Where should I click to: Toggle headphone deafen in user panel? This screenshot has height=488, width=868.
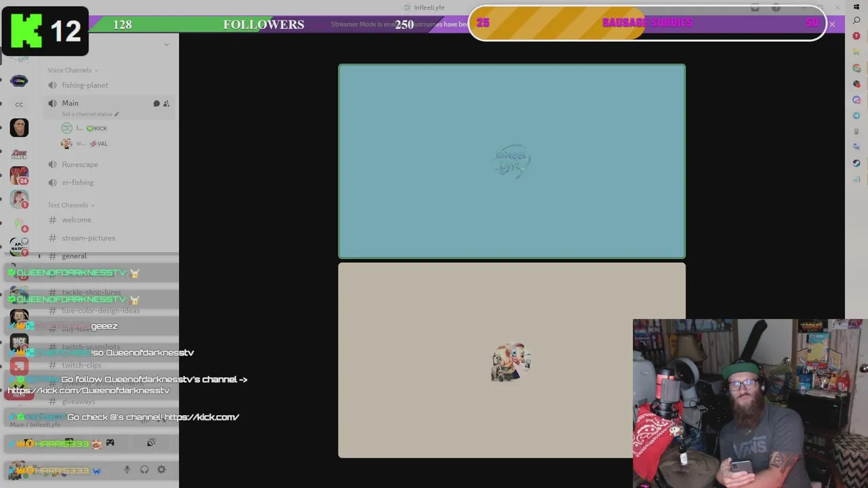pyautogui.click(x=144, y=470)
